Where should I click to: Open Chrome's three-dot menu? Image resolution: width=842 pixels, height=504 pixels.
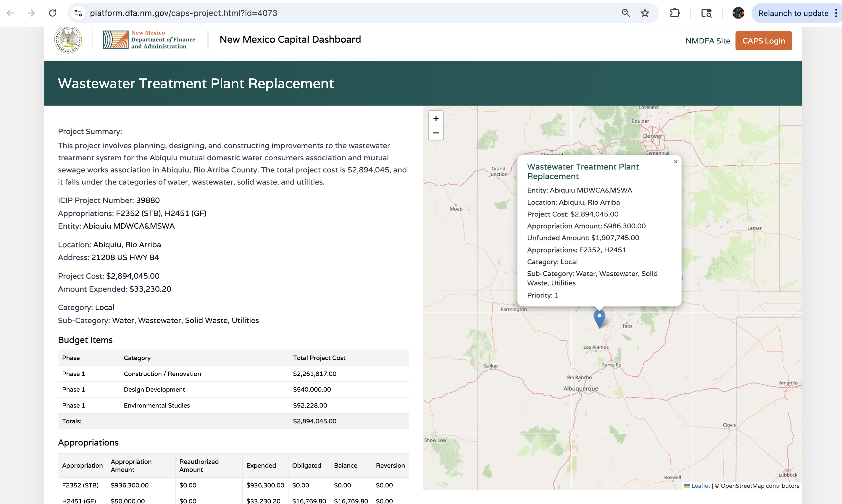pos(837,13)
